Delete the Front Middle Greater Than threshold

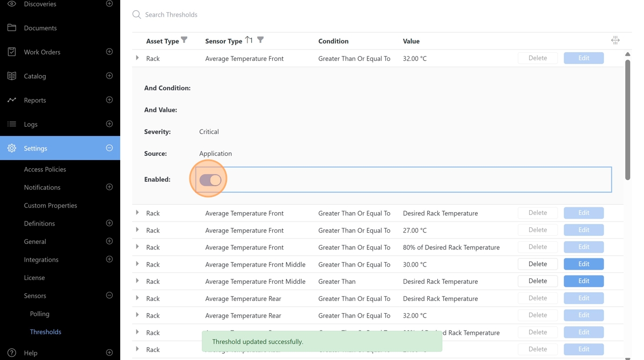[x=537, y=281]
